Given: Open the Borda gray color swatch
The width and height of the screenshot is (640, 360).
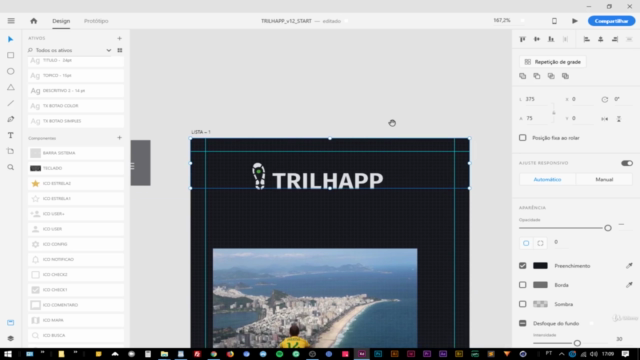Looking at the screenshot, I should (x=540, y=285).
